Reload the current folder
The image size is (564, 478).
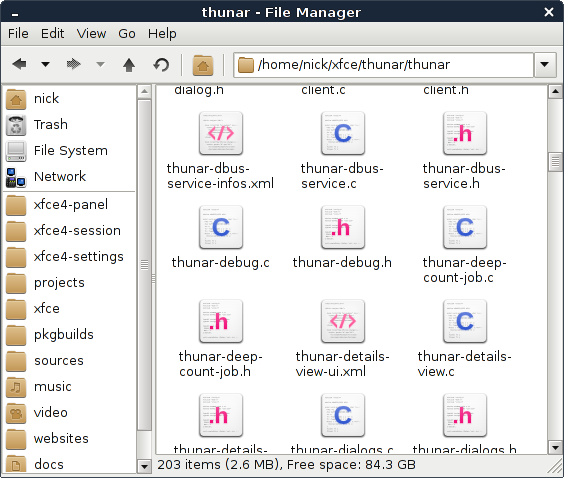161,65
